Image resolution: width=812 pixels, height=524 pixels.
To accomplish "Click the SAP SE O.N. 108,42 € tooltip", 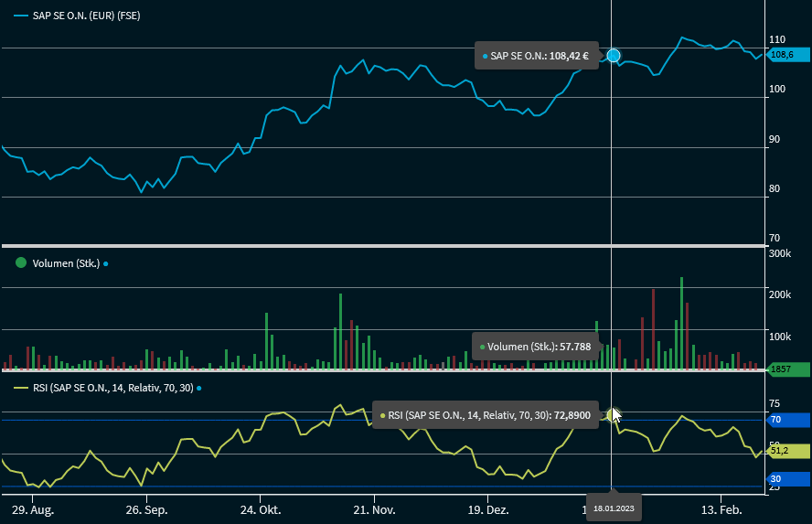I will pyautogui.click(x=536, y=56).
